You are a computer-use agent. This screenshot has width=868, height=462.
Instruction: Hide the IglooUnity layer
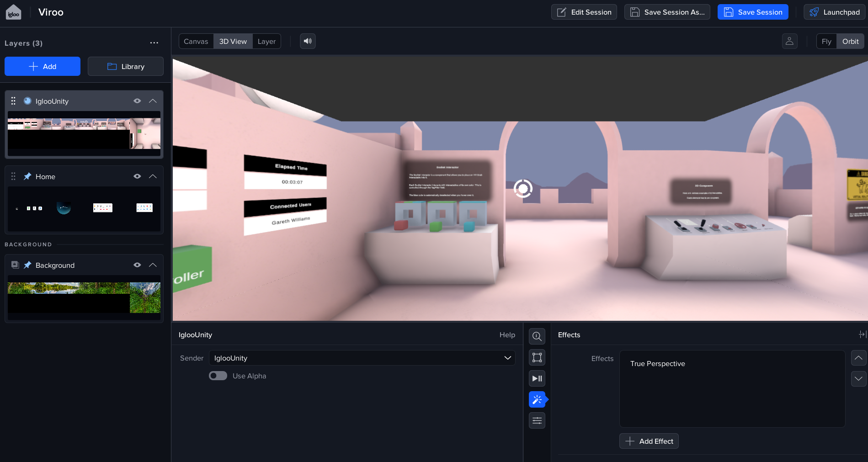pyautogui.click(x=137, y=101)
